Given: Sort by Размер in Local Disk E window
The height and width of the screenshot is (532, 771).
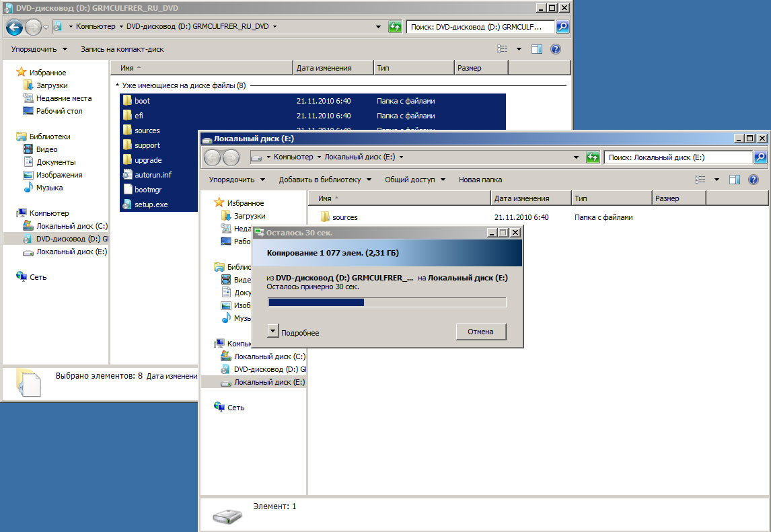Looking at the screenshot, I should coord(679,198).
